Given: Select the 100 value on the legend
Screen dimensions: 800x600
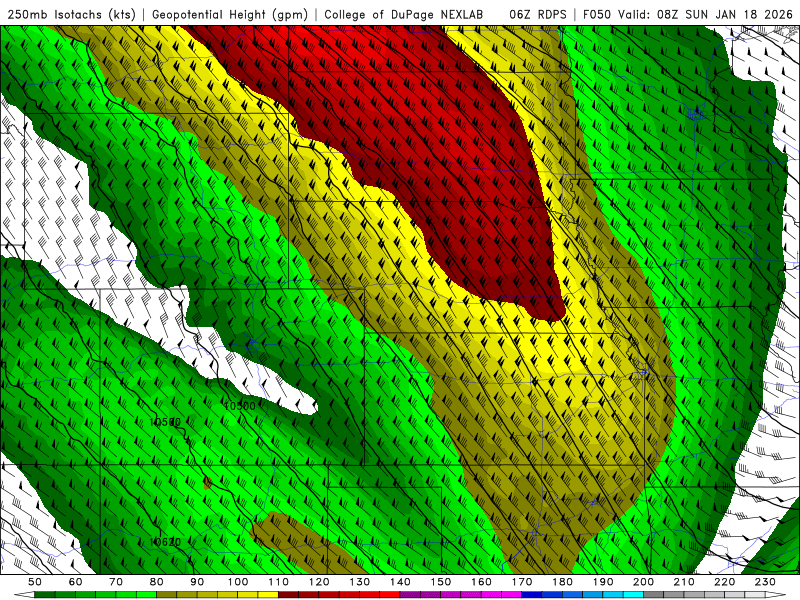Looking at the screenshot, I should [238, 582].
